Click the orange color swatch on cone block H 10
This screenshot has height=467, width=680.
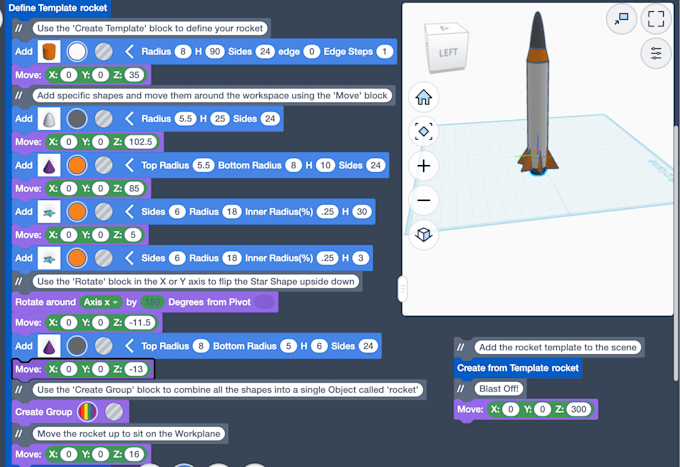tap(77, 165)
